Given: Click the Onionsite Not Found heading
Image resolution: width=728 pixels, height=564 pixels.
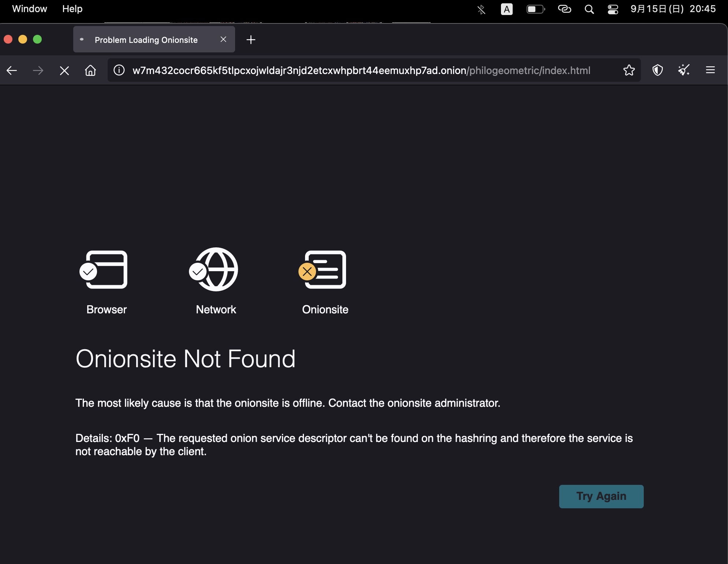Looking at the screenshot, I should 185,359.
